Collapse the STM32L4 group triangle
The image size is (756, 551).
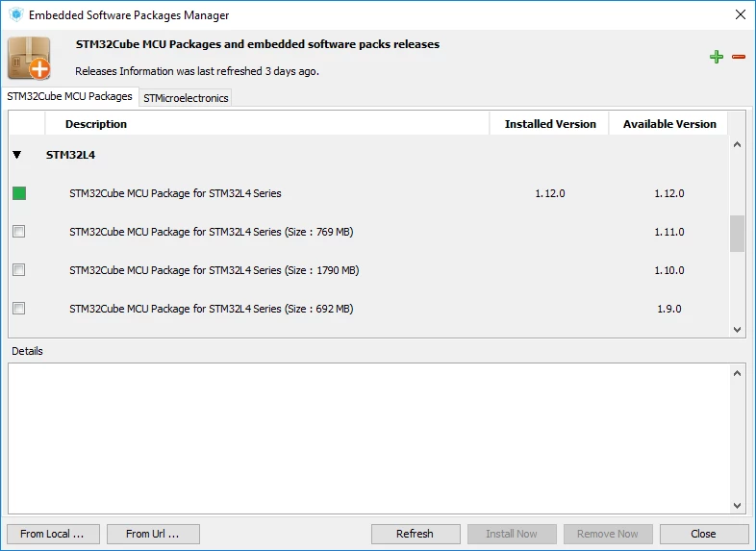point(17,155)
